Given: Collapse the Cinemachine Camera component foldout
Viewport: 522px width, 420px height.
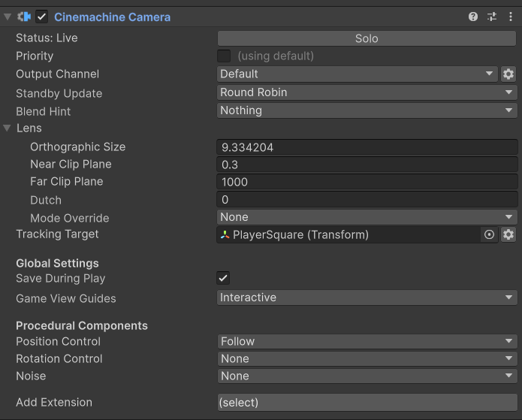Looking at the screenshot, I should (x=8, y=17).
